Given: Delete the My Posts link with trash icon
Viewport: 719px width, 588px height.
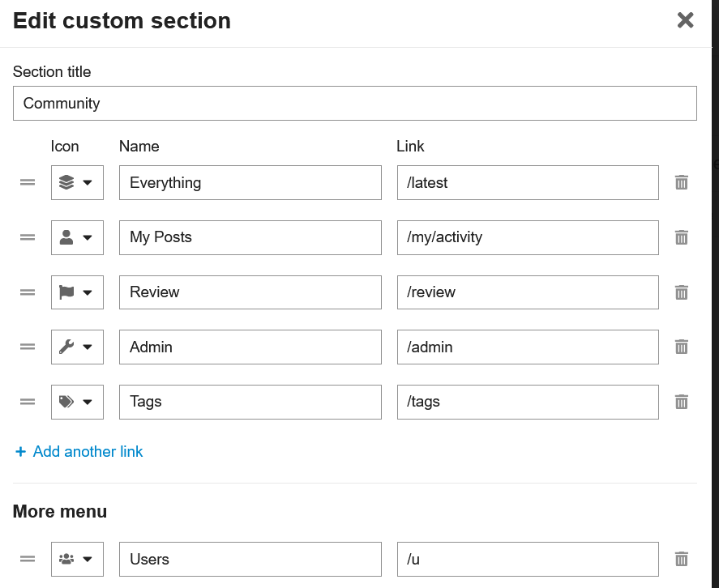Looking at the screenshot, I should click(682, 237).
